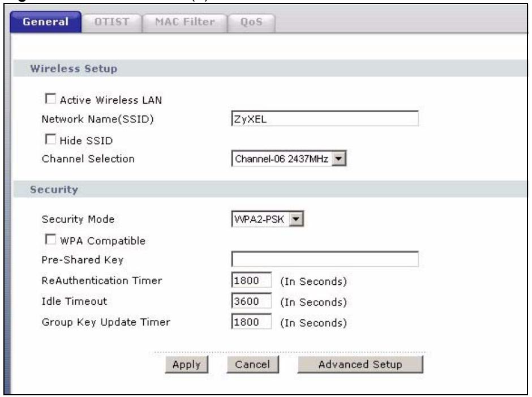Switch to the QoS tab
Screen dimensions: 532x397
tap(251, 23)
